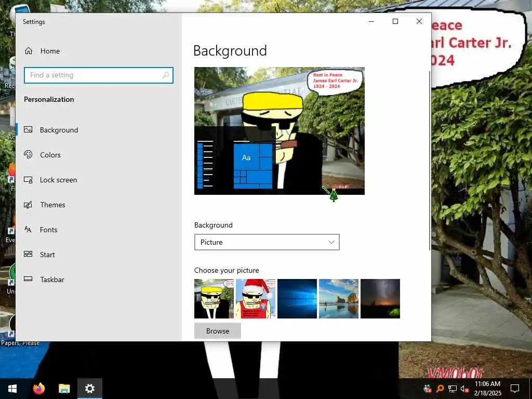Screen dimensions: 532x399
Task: Click the magnifier icon in search box
Action: pos(166,75)
